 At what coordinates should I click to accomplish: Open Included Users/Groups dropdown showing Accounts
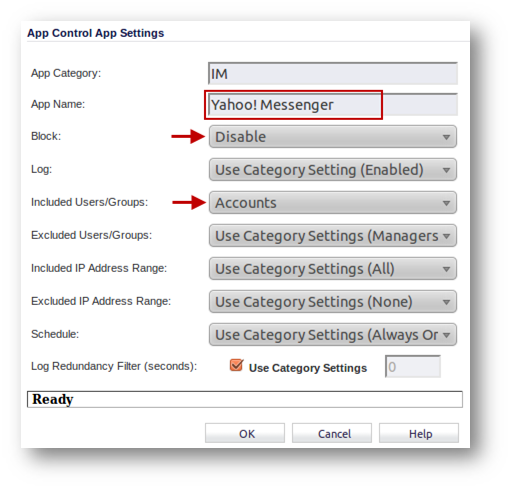[333, 203]
